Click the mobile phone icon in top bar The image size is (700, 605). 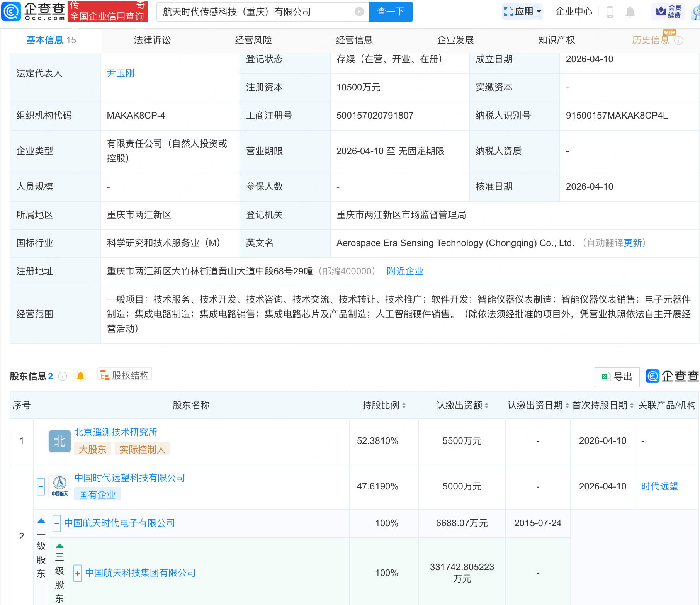pyautogui.click(x=610, y=12)
